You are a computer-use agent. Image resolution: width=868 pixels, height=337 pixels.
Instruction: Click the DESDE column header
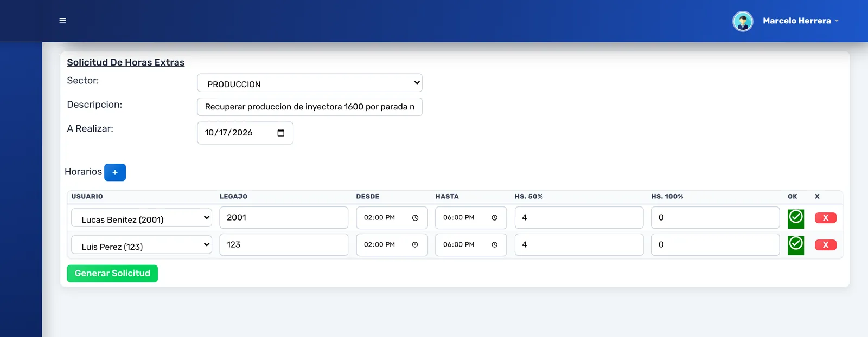coord(368,197)
